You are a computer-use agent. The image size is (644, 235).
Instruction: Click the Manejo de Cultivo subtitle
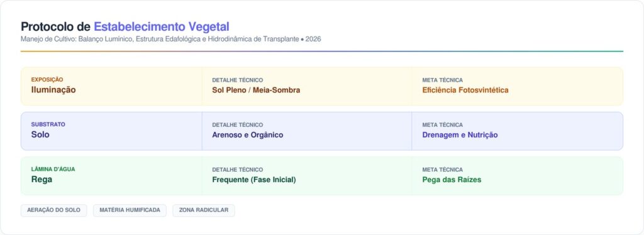pos(171,40)
